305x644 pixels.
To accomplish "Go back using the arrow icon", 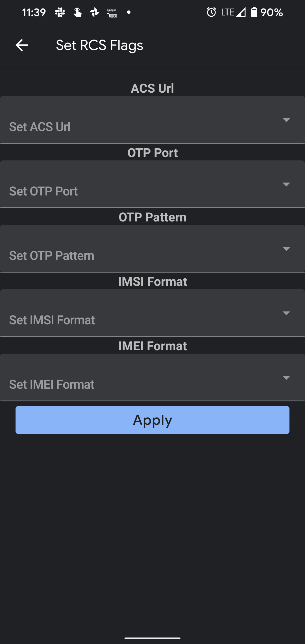I will pyautogui.click(x=22, y=45).
